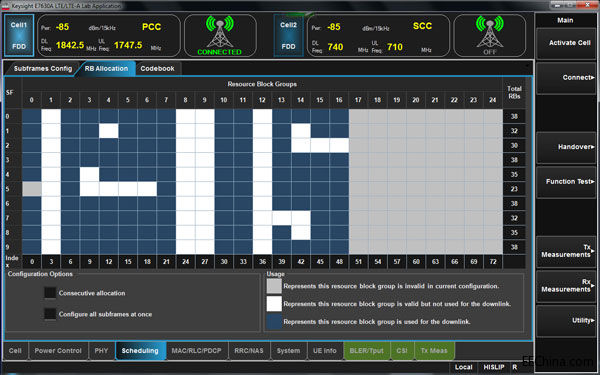Click Cell2 UL frequency value 710
This screenshot has width=600, height=375.
[x=395, y=47]
